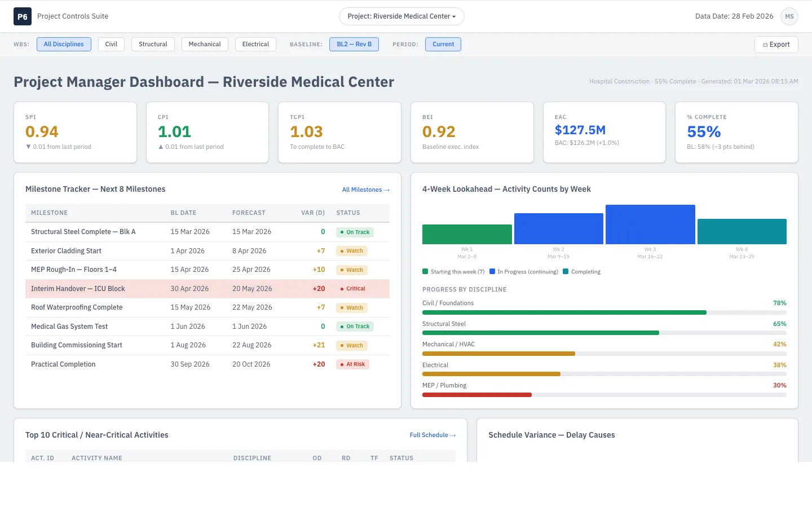Viewport: 812px width, 511px height.
Task: Select the Interim Handover — ICU Block row
Action: (x=208, y=289)
